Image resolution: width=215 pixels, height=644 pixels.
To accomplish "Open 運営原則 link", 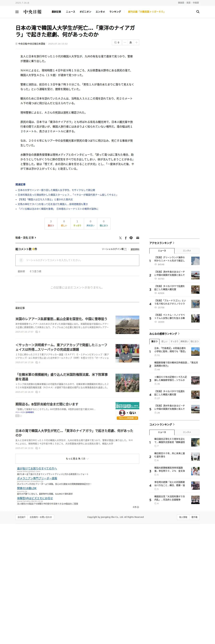I will 135,249.
